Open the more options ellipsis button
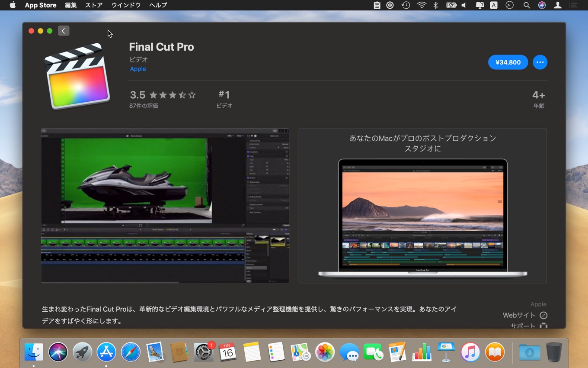588x368 pixels. coord(540,62)
